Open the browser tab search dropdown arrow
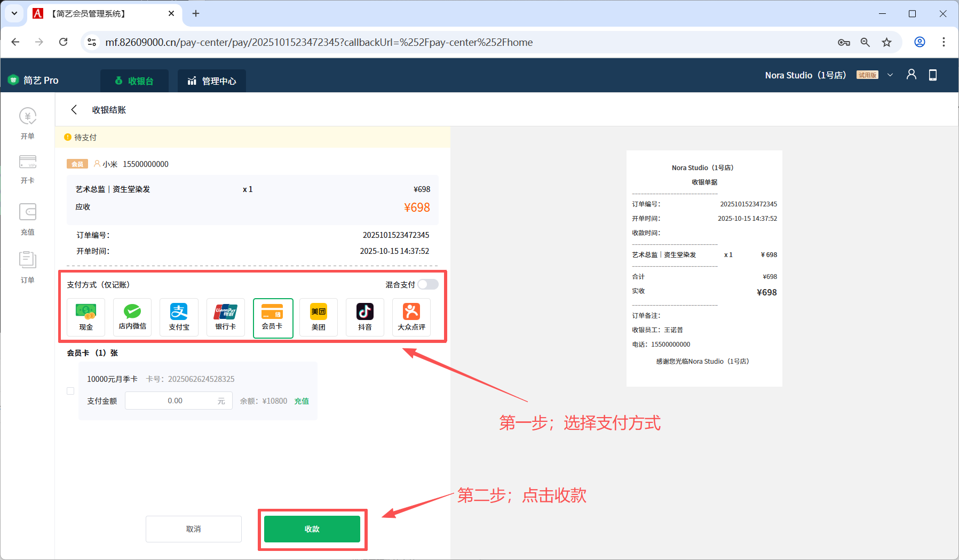The image size is (959, 560). [x=14, y=13]
